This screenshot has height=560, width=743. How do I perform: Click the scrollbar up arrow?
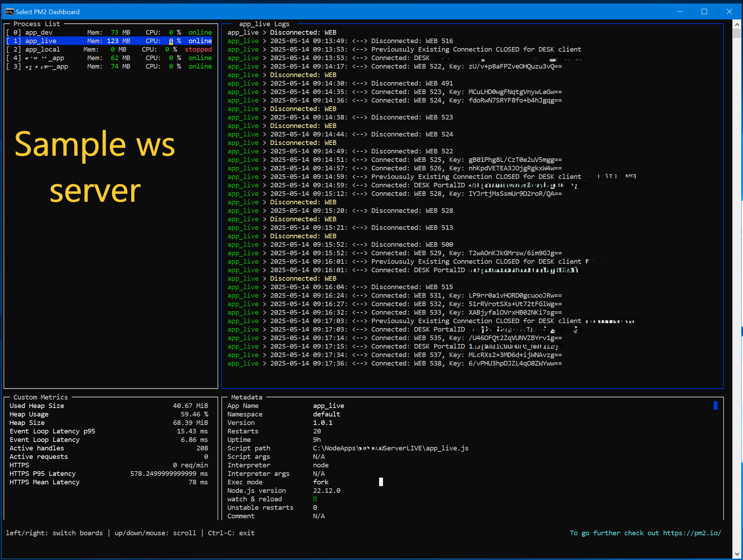pos(737,24)
